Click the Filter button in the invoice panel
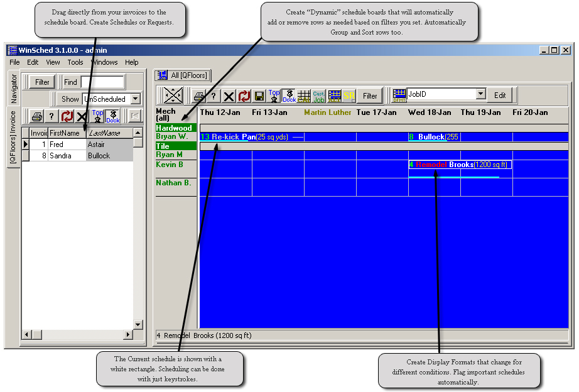The height and width of the screenshot is (392, 579). click(42, 82)
